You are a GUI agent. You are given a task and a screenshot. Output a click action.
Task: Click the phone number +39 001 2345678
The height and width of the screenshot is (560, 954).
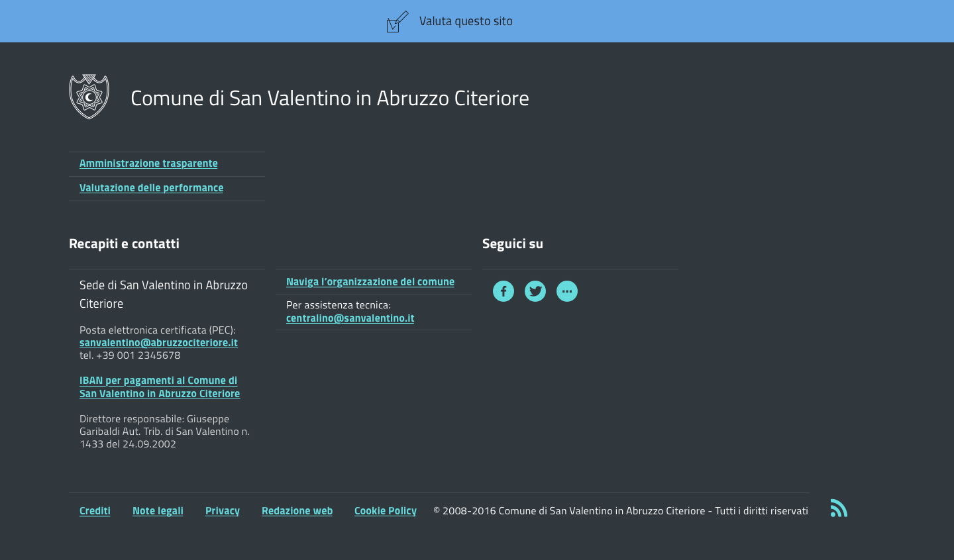138,355
